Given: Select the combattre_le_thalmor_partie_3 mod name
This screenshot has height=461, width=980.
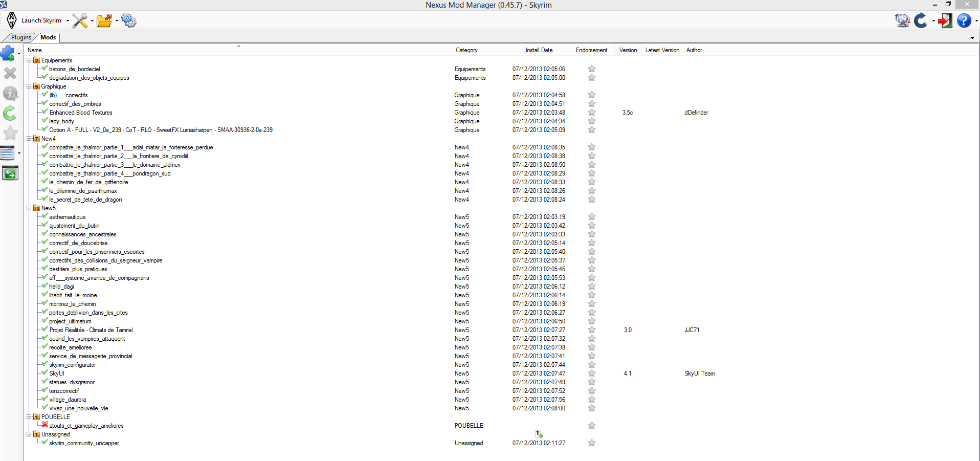Looking at the screenshot, I should (x=115, y=165).
